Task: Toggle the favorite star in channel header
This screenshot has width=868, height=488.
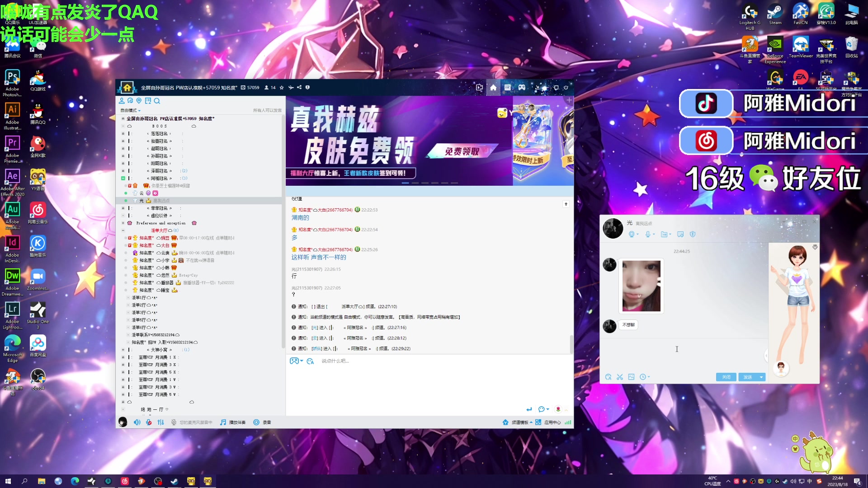Action: [x=282, y=88]
